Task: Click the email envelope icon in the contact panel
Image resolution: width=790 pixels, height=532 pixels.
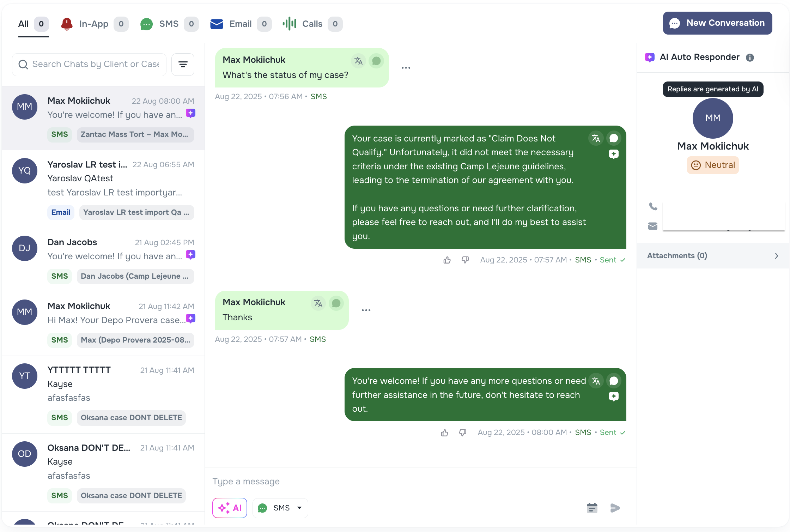Action: [x=652, y=226]
